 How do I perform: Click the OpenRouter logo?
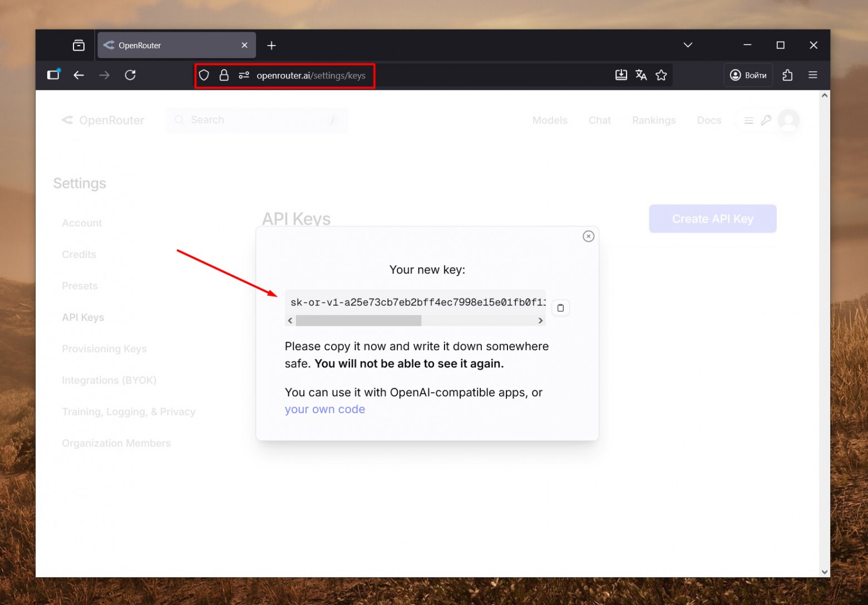click(103, 120)
